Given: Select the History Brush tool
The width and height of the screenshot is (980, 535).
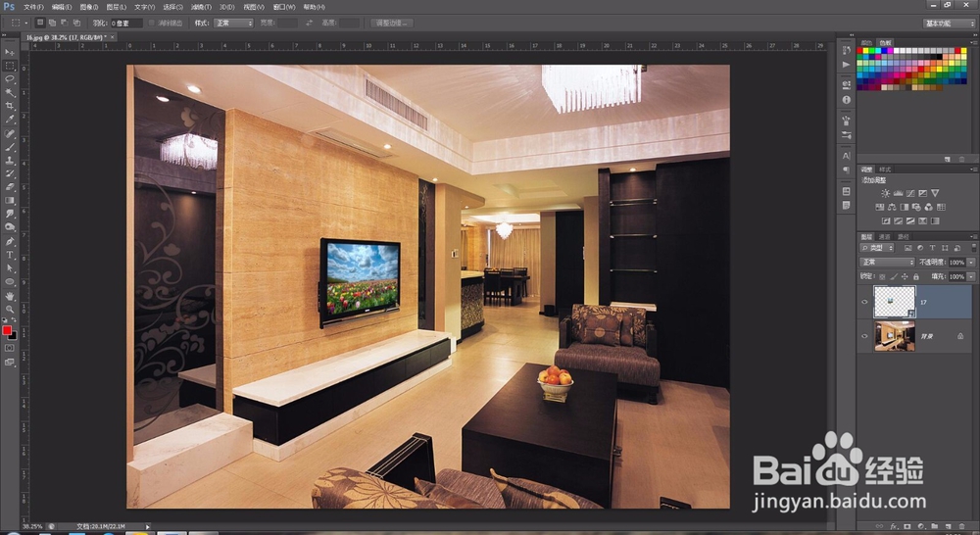Looking at the screenshot, I should pos(10,173).
